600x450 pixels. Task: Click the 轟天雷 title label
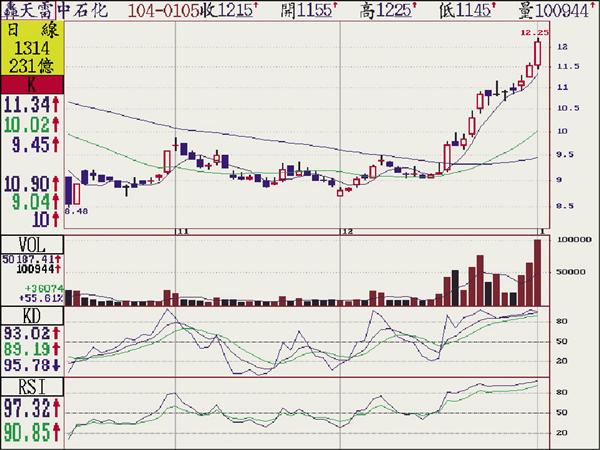[x=29, y=10]
